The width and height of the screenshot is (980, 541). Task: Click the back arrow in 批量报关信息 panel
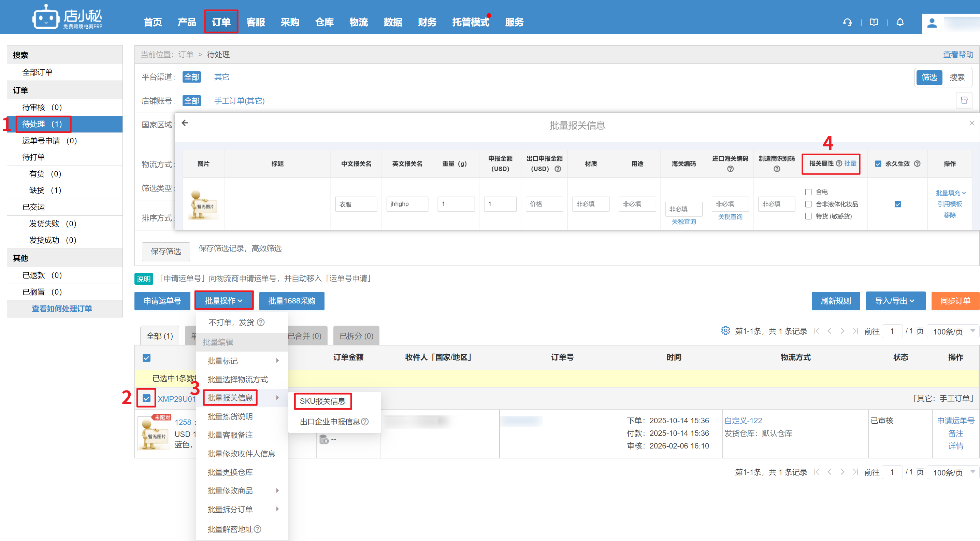point(185,123)
